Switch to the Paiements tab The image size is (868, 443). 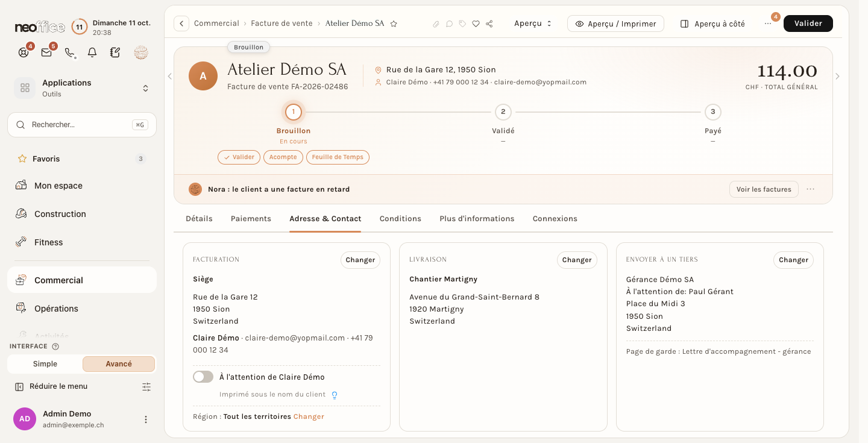tap(251, 219)
